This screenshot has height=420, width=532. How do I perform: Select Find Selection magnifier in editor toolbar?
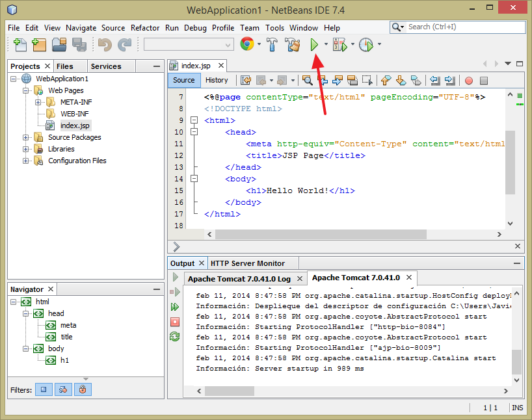tap(308, 80)
